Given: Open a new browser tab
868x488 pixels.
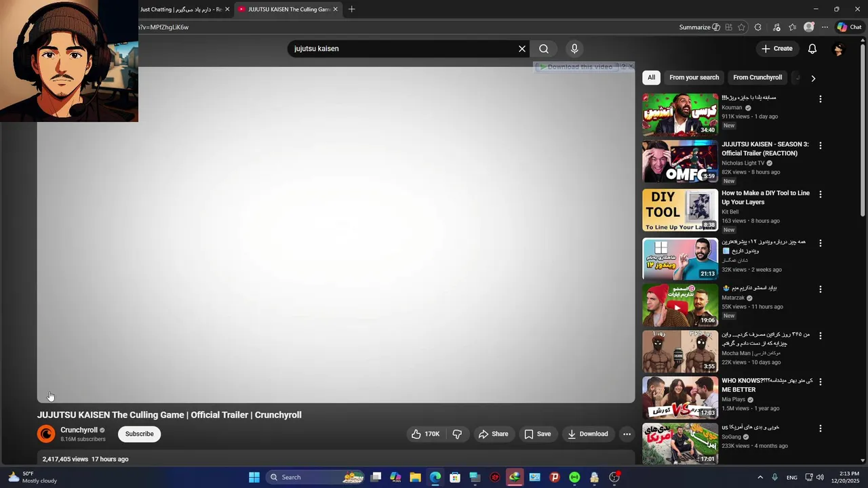Looking at the screenshot, I should [351, 9].
